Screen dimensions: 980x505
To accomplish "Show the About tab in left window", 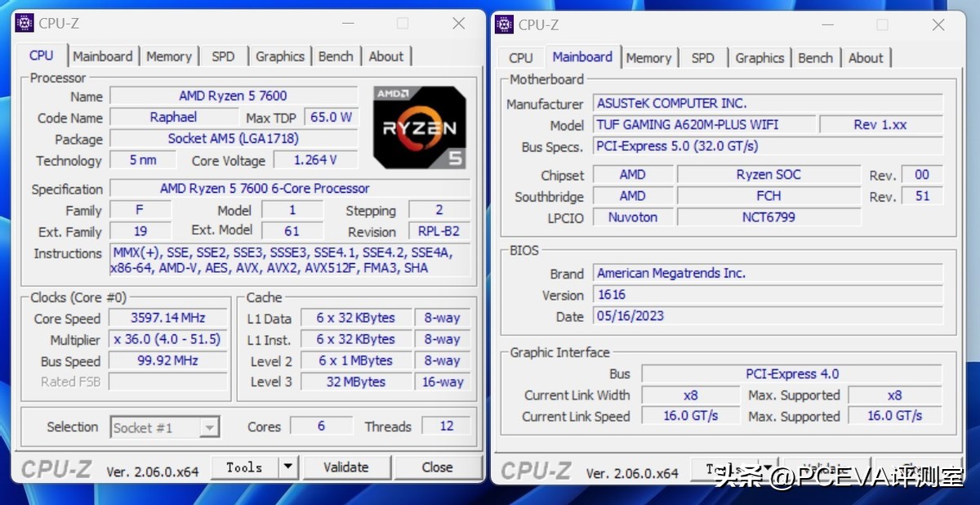I will [385, 56].
